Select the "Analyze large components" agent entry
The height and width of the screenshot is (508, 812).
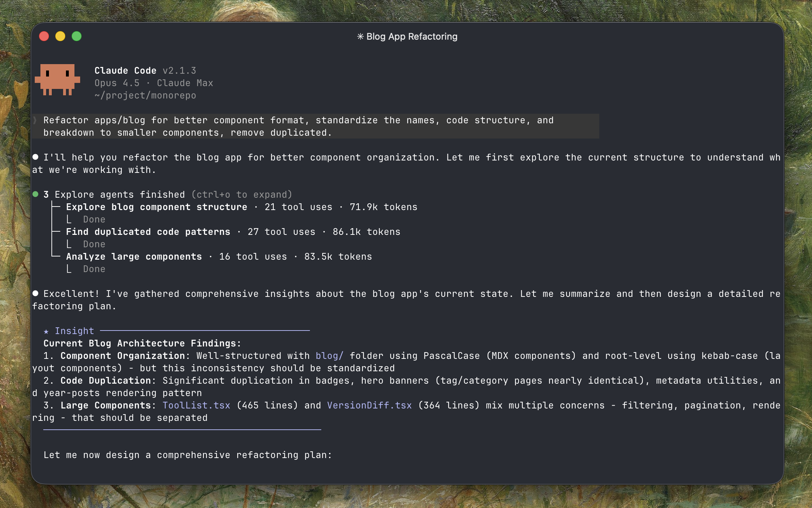pyautogui.click(x=134, y=256)
